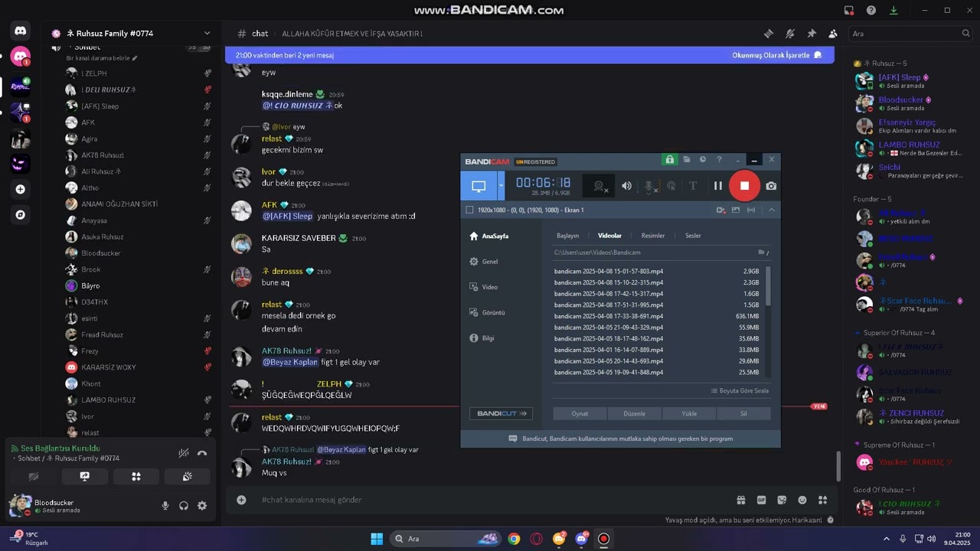Collapse Bandicam panel with up chevron
This screenshot has height=551, width=980.
tap(772, 210)
